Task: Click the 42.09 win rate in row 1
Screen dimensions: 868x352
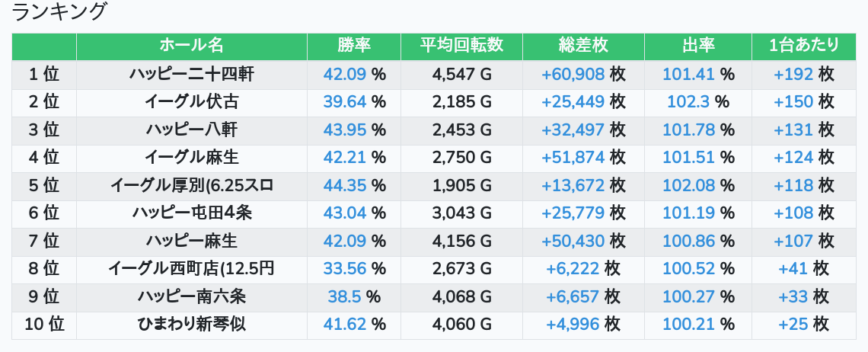Action: pos(345,74)
